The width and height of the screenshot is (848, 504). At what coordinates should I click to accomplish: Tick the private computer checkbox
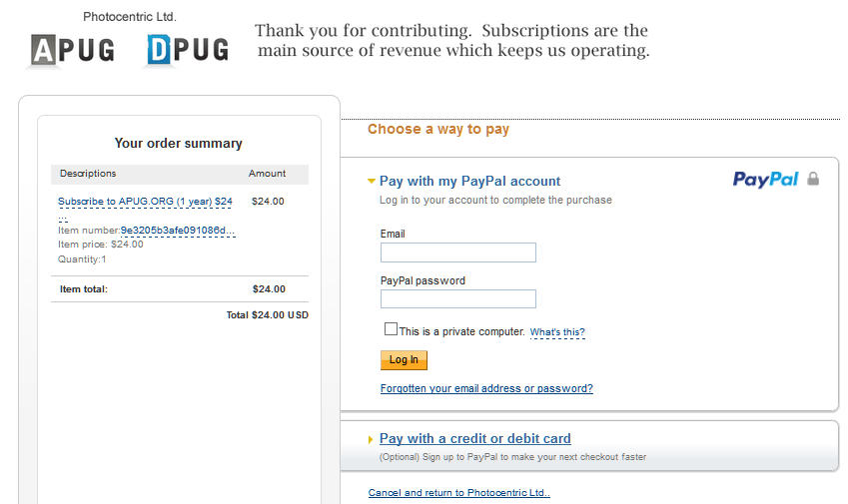pos(391,329)
